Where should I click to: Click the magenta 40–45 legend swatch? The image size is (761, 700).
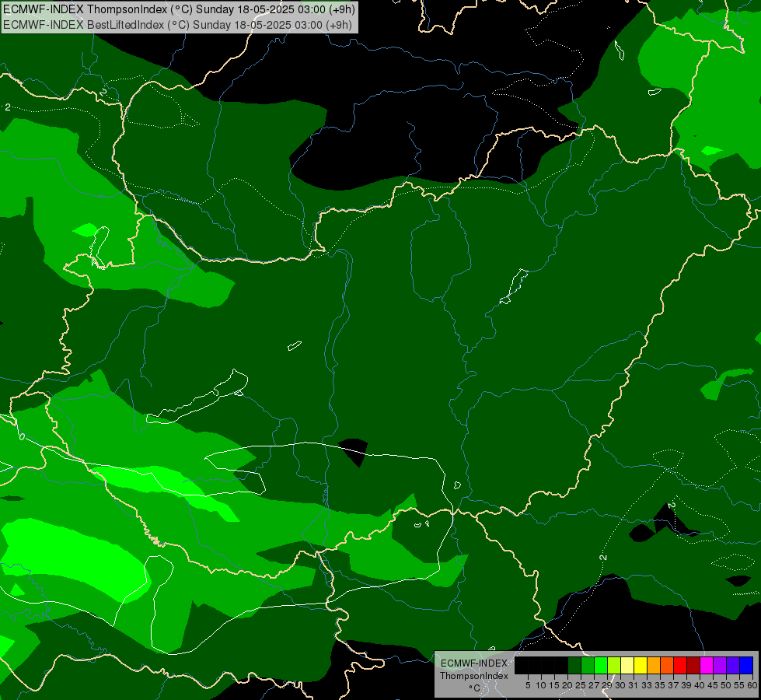click(706, 665)
